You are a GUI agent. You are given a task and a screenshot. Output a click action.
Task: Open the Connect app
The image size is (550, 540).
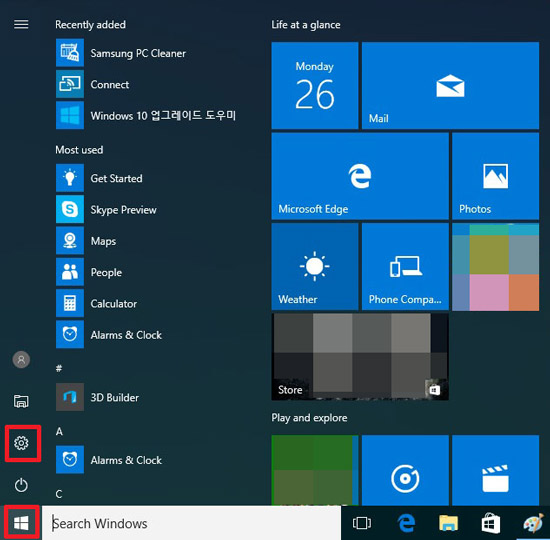pos(92,84)
